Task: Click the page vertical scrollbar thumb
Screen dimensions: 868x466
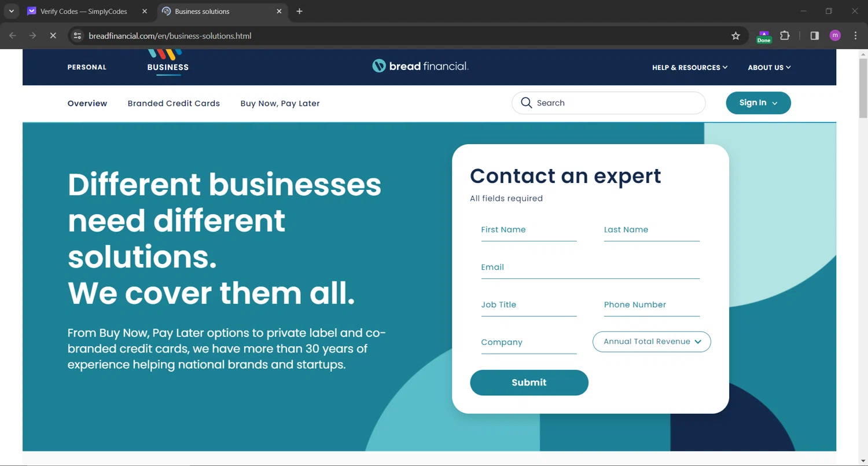Action: (863, 88)
